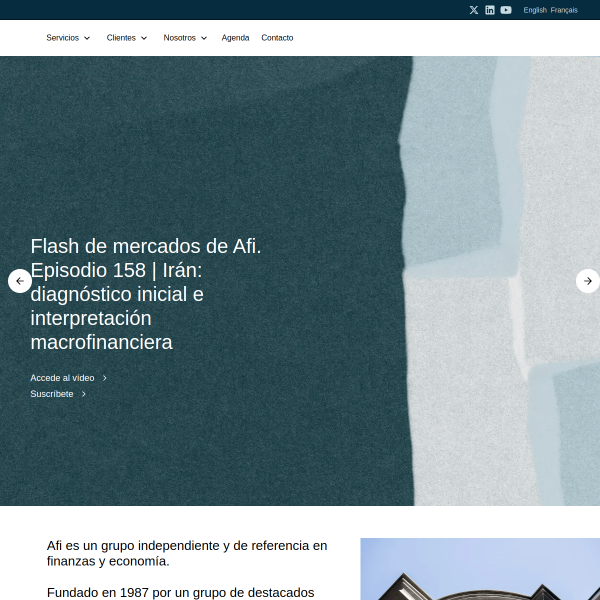
Task: Expand the Servicios dropdown menu
Action: coord(68,38)
